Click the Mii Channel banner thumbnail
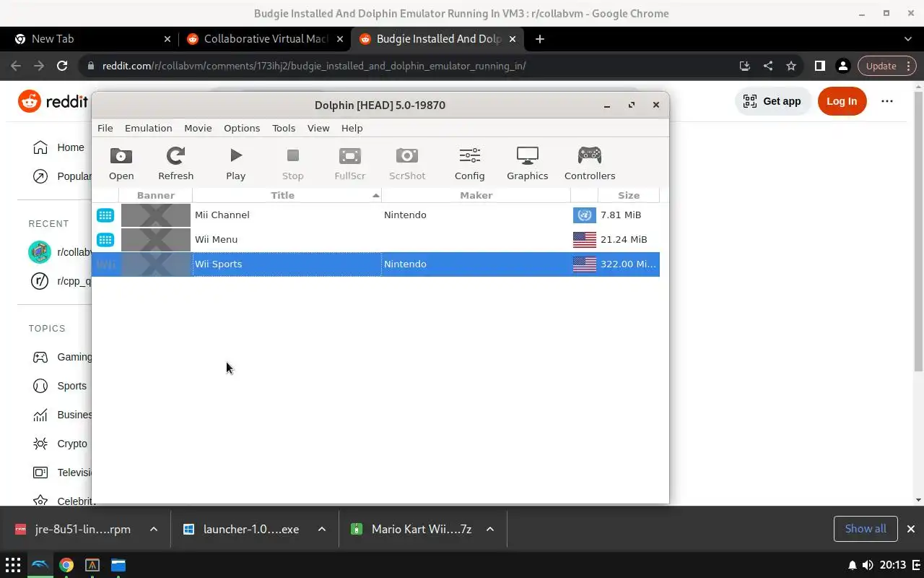 tap(156, 215)
